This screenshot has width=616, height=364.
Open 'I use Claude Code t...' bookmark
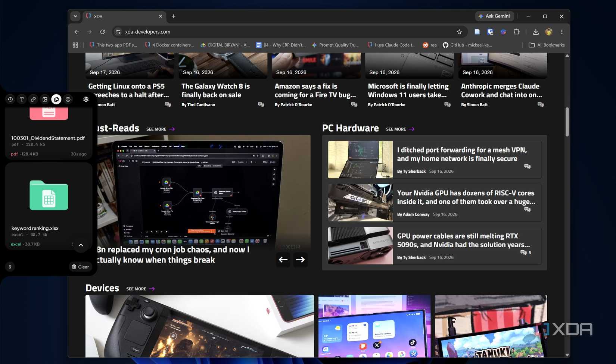point(391,45)
